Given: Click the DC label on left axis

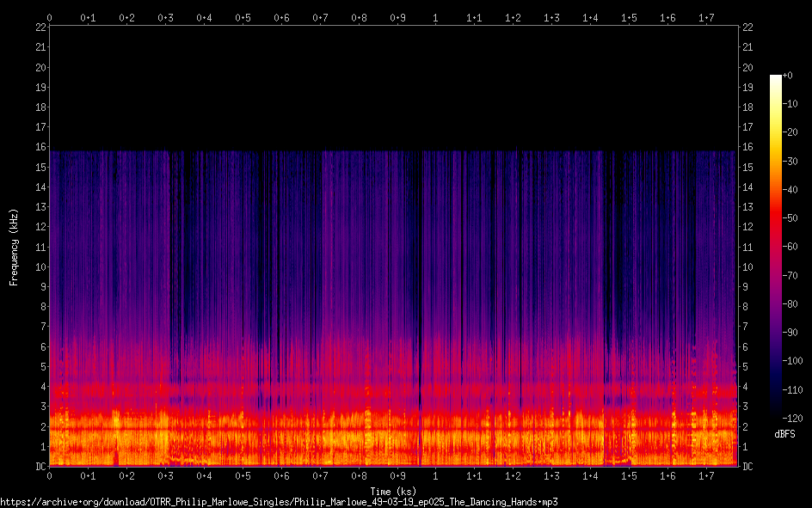Looking at the screenshot, I should coord(40,467).
